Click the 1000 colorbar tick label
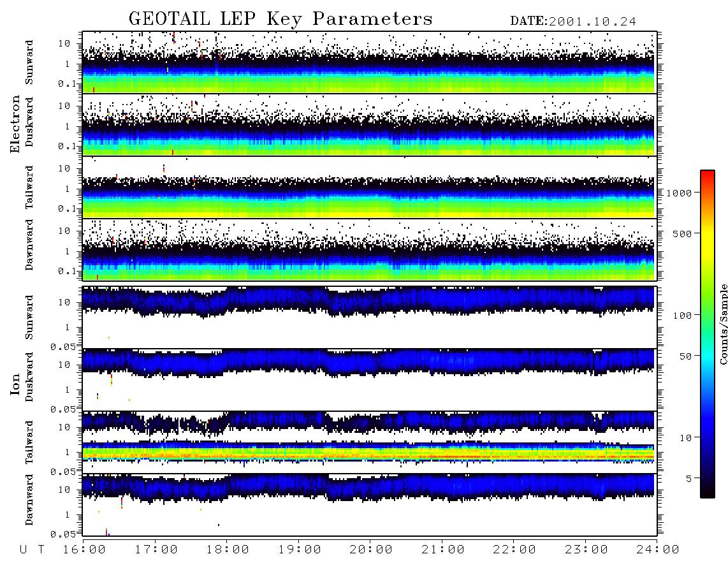This screenshot has width=728, height=561. click(x=679, y=193)
